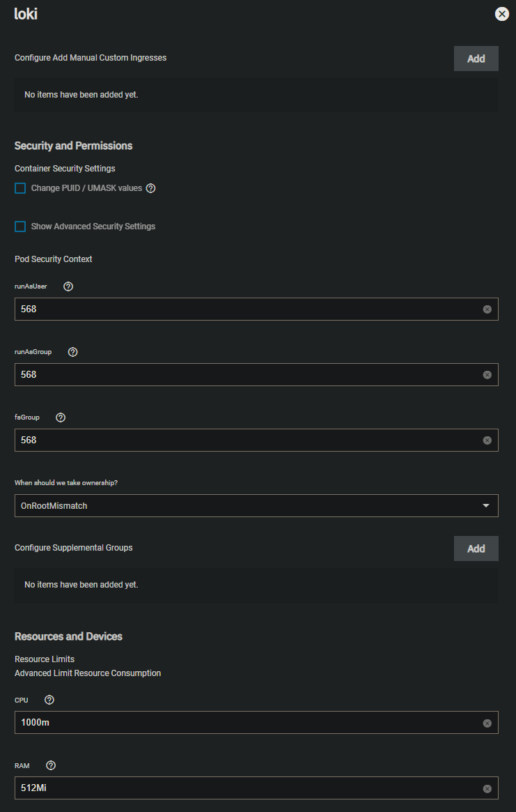Add a Manual Custom Ingress
Viewport: 516px width, 812px height.
(x=476, y=59)
